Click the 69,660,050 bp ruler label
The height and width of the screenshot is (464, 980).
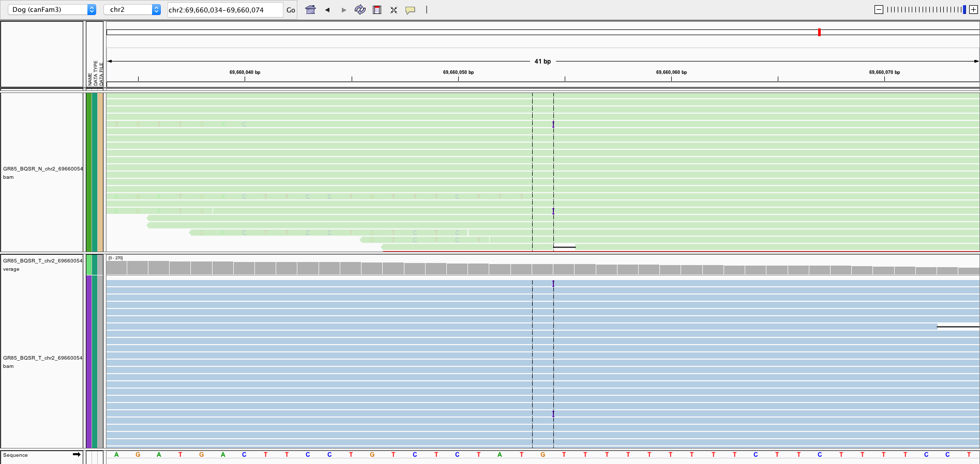coord(458,72)
